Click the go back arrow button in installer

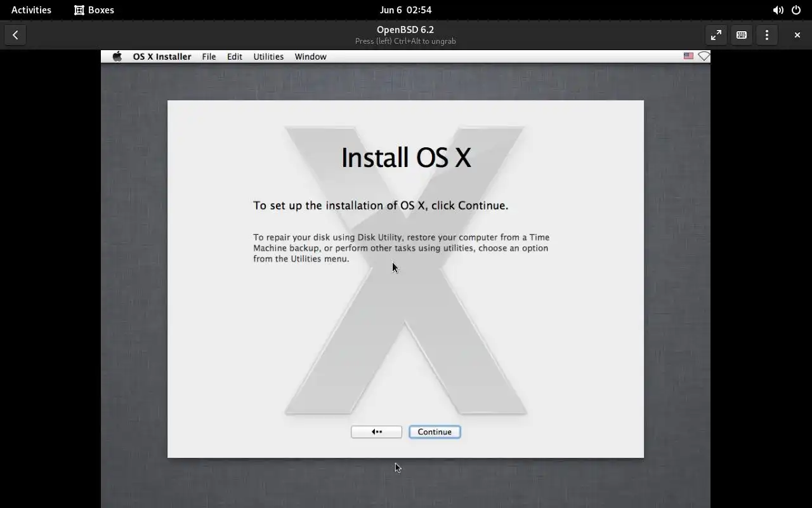(376, 432)
